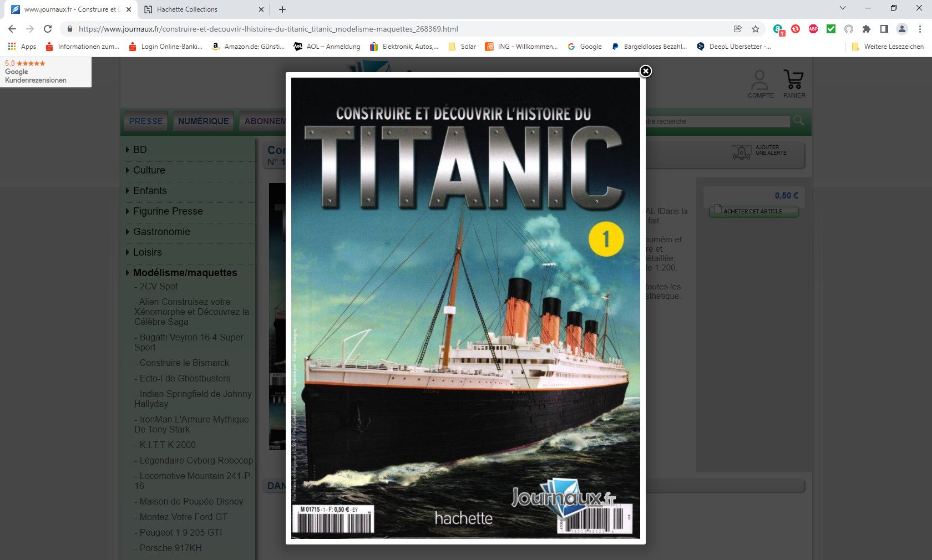Open the browser extensions puzzle icon
932x560 pixels.
tap(866, 29)
